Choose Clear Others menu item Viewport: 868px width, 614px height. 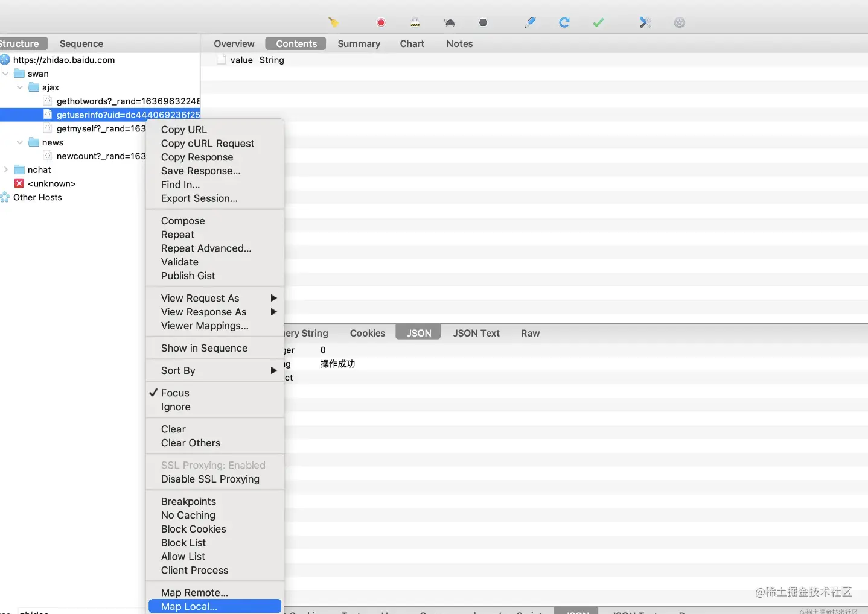point(215,443)
